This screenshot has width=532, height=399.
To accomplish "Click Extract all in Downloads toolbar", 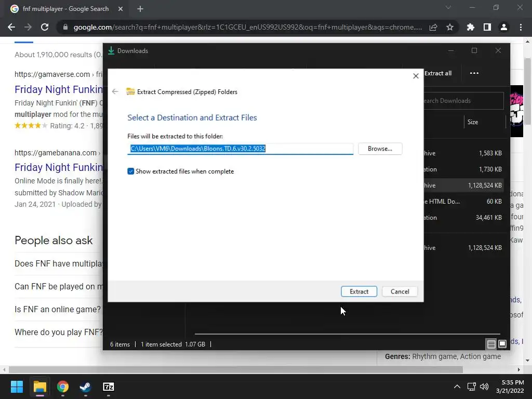I will (437, 73).
